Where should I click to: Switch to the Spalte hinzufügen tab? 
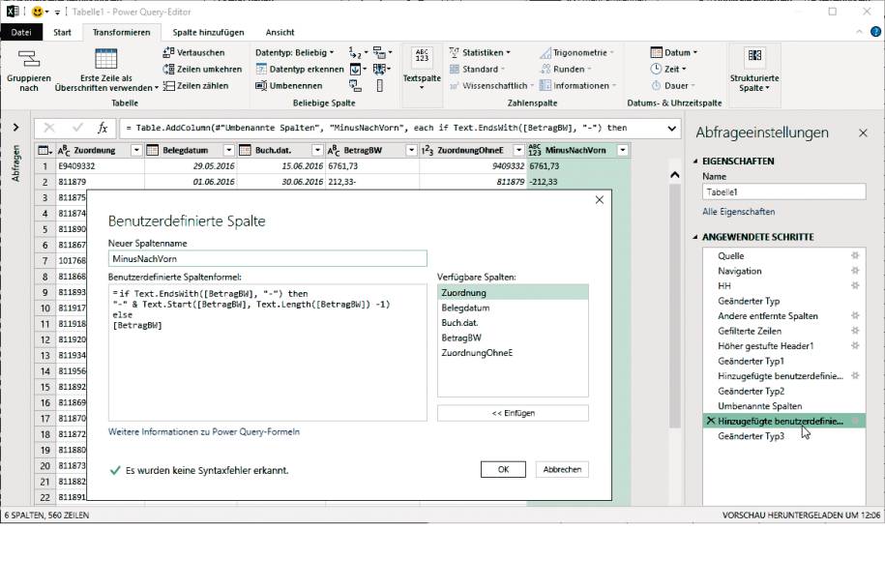[x=208, y=32]
